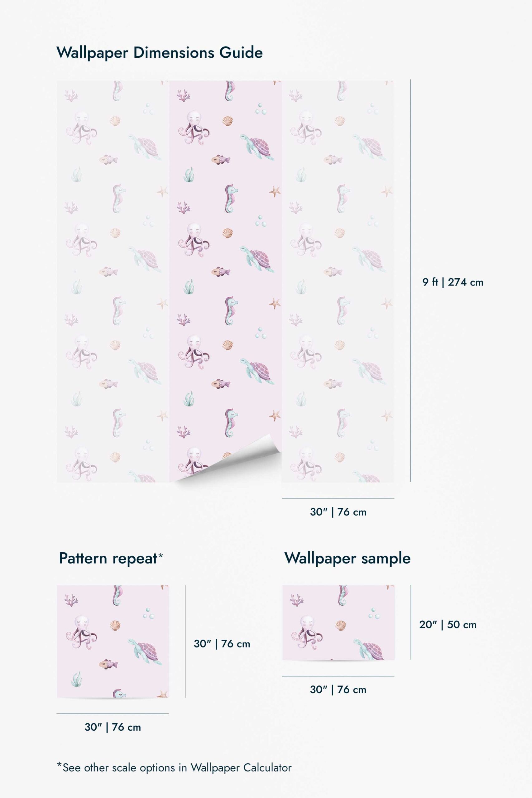Image resolution: width=532 pixels, height=798 pixels.
Task: Click the top seahorse in the center panel
Action: [230, 91]
